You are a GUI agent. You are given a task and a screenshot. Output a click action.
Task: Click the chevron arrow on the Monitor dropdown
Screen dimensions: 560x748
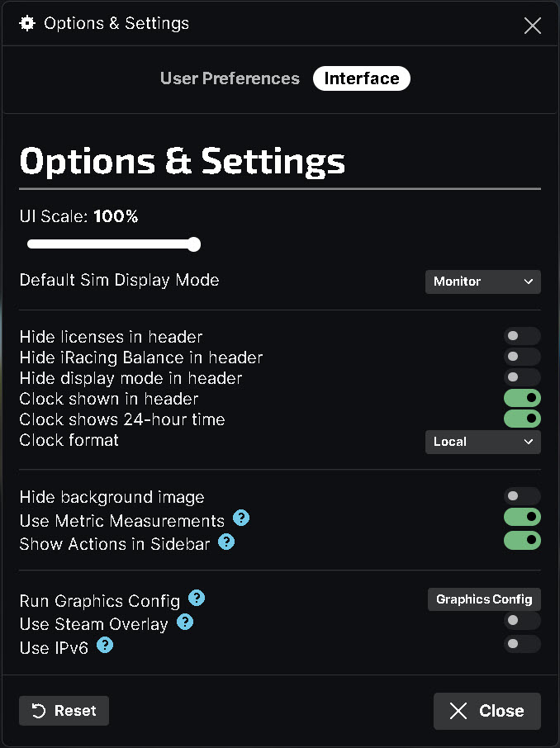[528, 282]
